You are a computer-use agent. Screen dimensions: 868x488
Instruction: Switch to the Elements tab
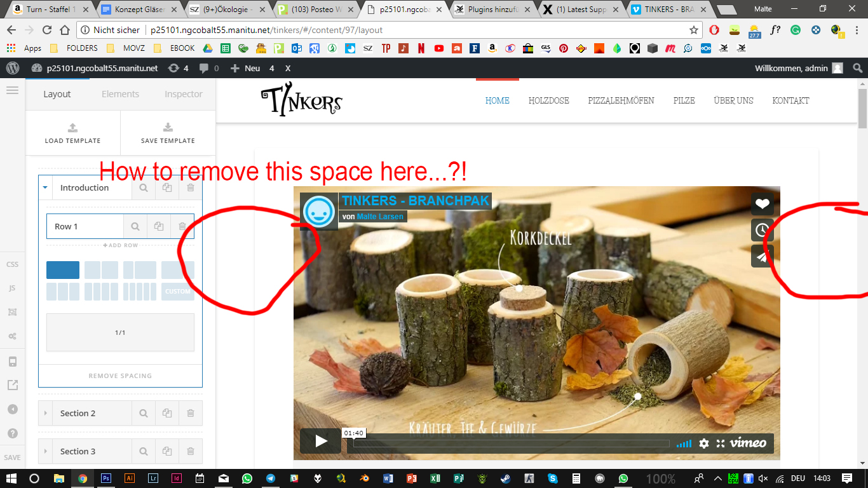(120, 94)
